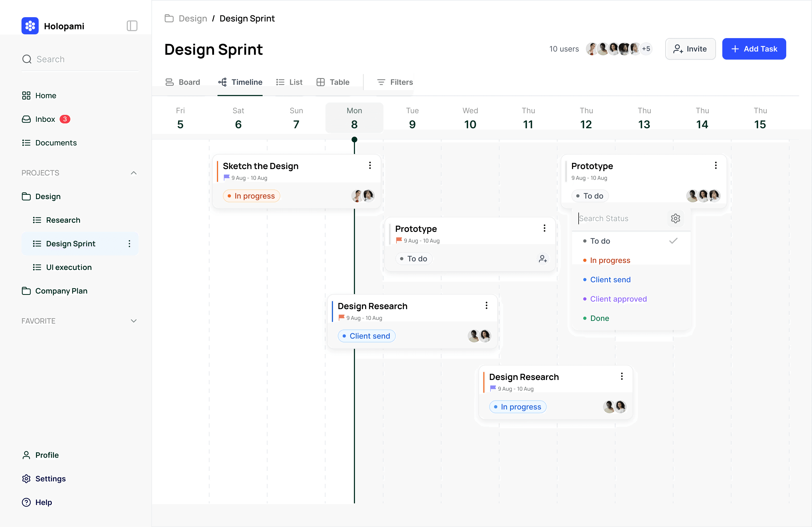Open the Inbox with 3 notifications
The image size is (812, 527).
pos(45,119)
